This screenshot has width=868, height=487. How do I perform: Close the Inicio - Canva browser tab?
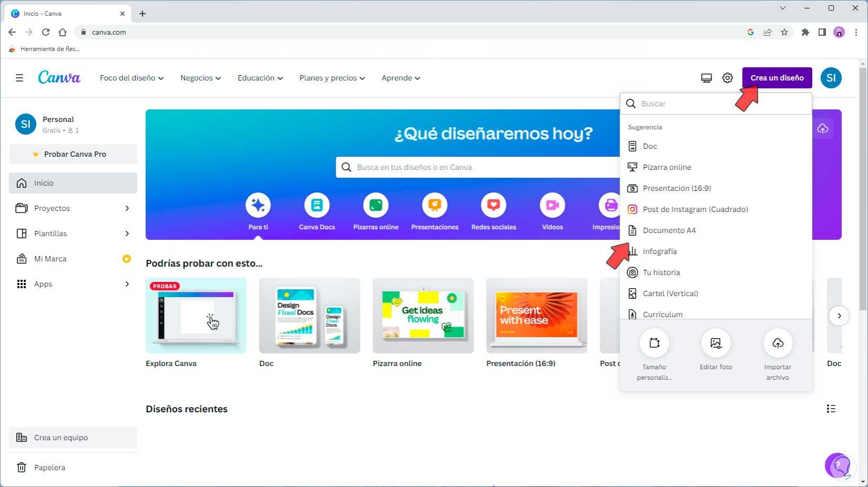point(123,14)
